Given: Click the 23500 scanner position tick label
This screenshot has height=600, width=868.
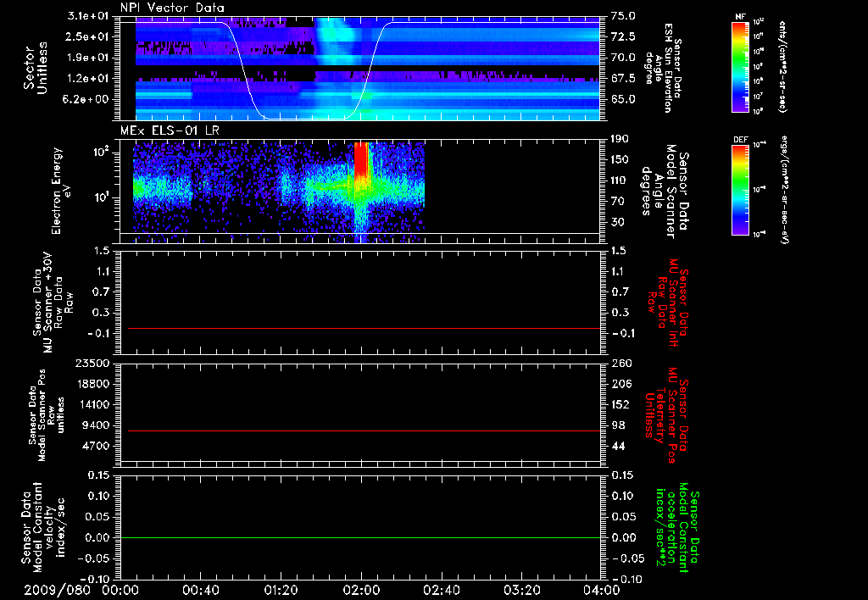Looking at the screenshot, I should point(92,363).
